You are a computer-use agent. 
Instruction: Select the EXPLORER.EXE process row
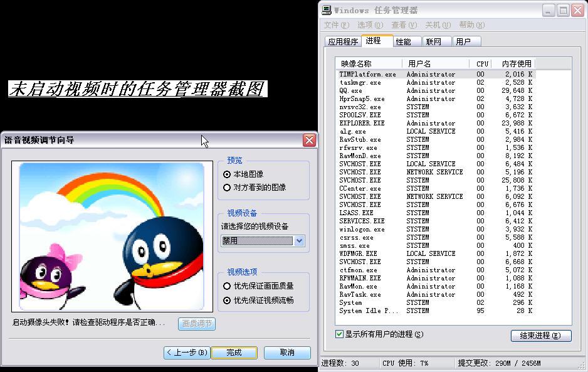pos(436,124)
